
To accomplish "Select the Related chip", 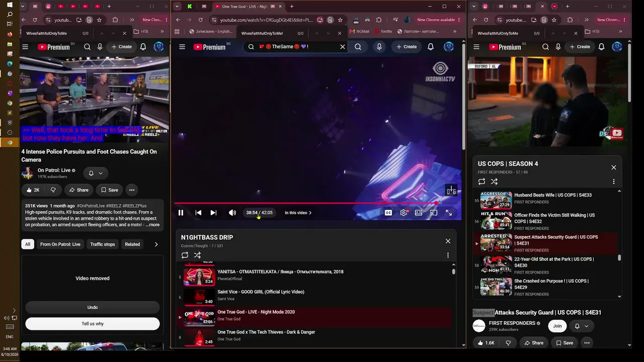I will [132, 244].
